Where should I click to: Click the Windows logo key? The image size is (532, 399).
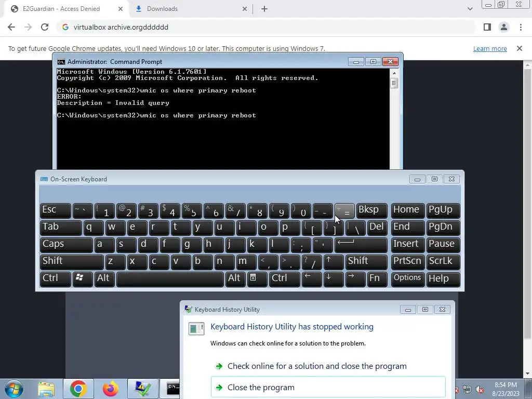coord(83,279)
